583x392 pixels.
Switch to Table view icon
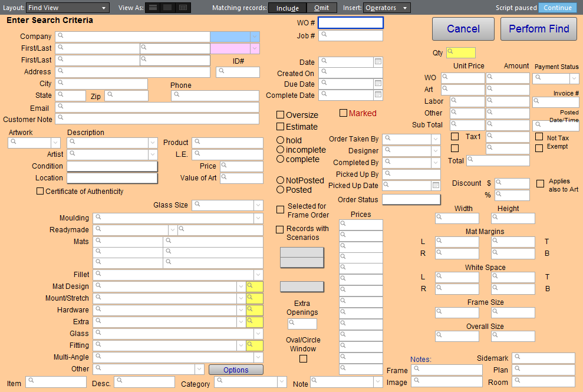(x=183, y=8)
